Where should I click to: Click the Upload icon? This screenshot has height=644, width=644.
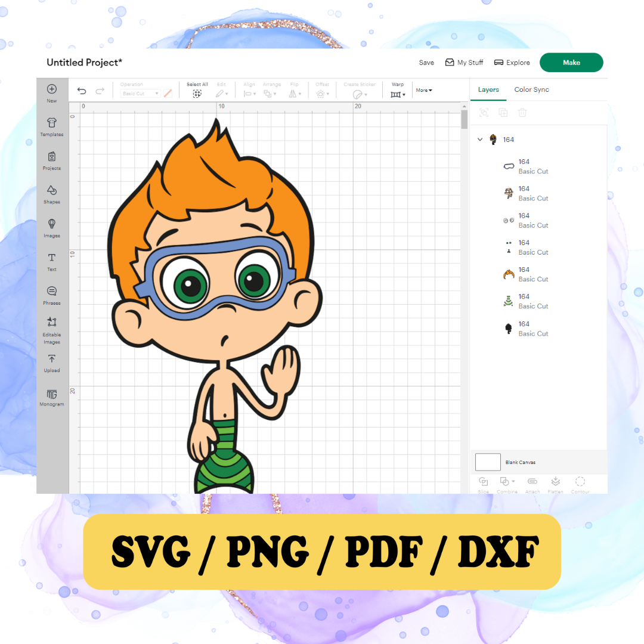pyautogui.click(x=52, y=358)
